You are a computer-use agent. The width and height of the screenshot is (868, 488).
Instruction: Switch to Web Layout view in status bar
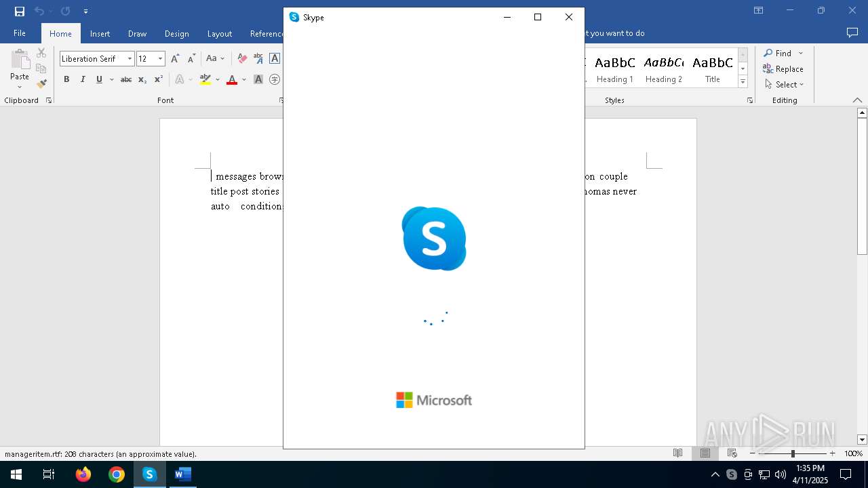coord(732,453)
